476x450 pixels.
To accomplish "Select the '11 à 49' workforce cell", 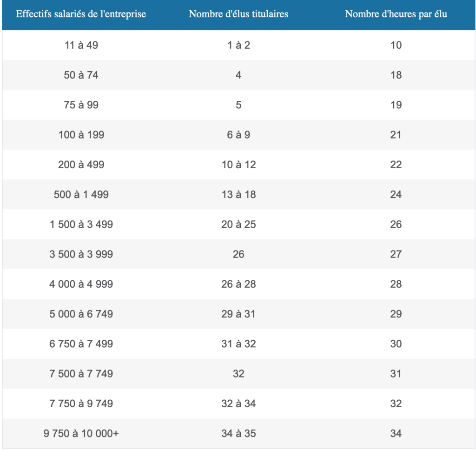I will (81, 45).
